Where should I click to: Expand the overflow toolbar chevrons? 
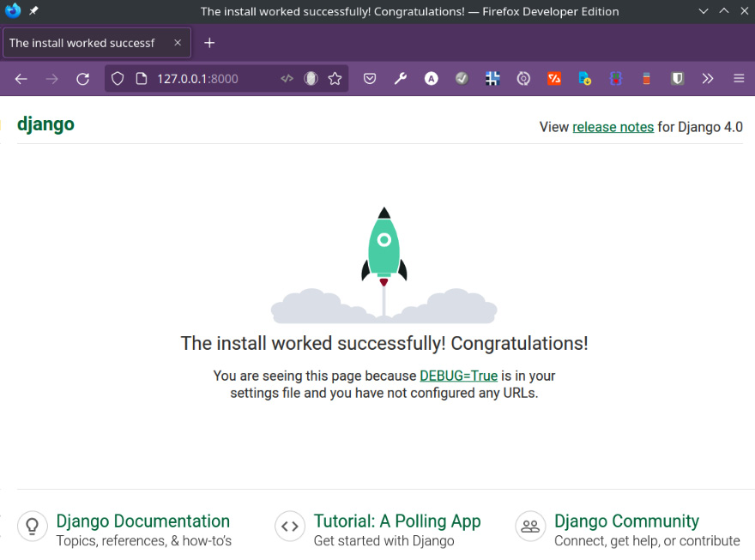tap(707, 78)
